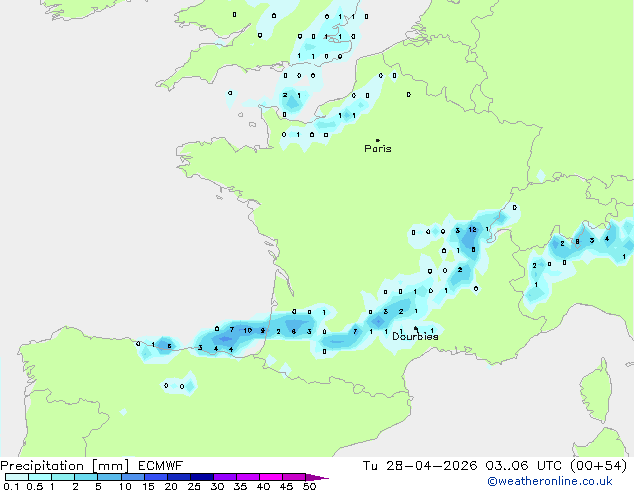The image size is (634, 490).
Task: Click the Dourbies location label
Action: pos(415,336)
